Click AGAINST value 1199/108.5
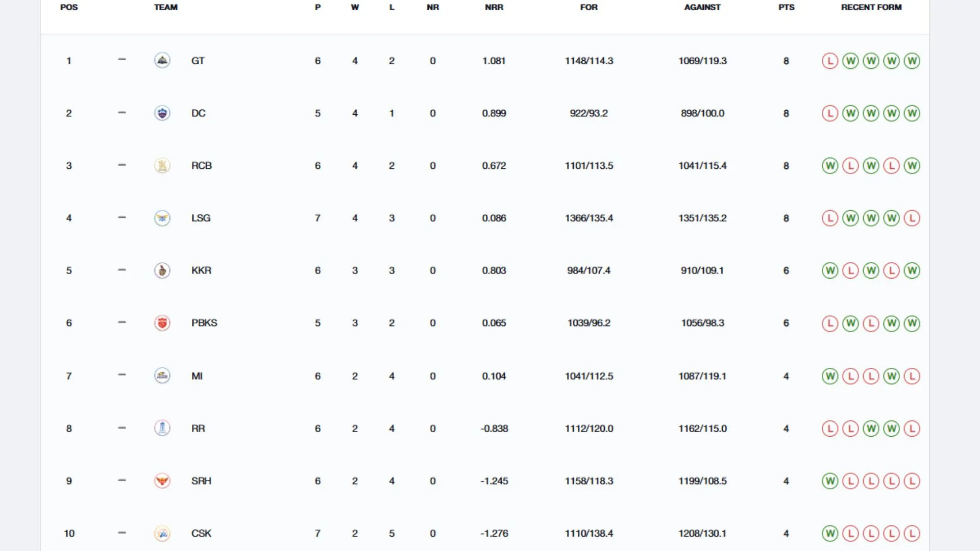Image resolution: width=980 pixels, height=551 pixels. pos(702,481)
